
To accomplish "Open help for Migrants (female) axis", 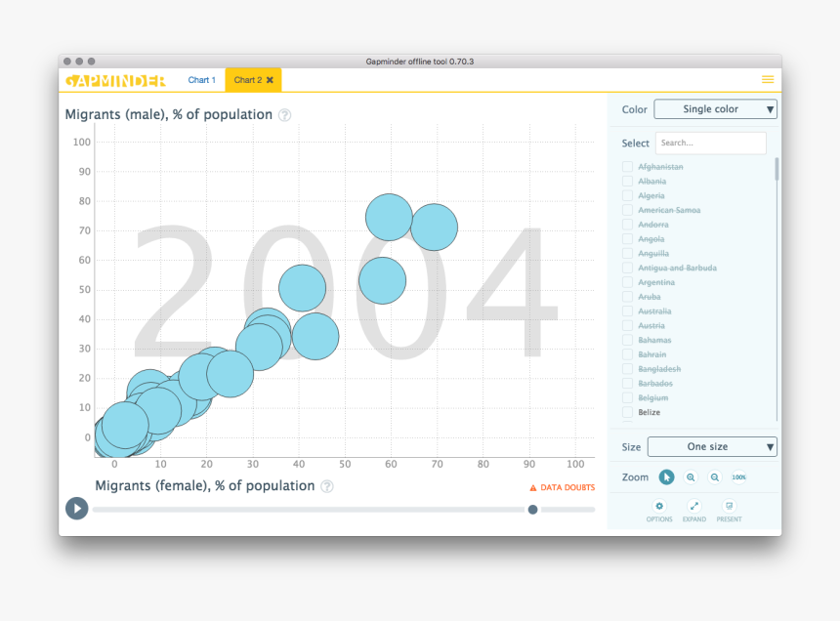I will 327,486.
